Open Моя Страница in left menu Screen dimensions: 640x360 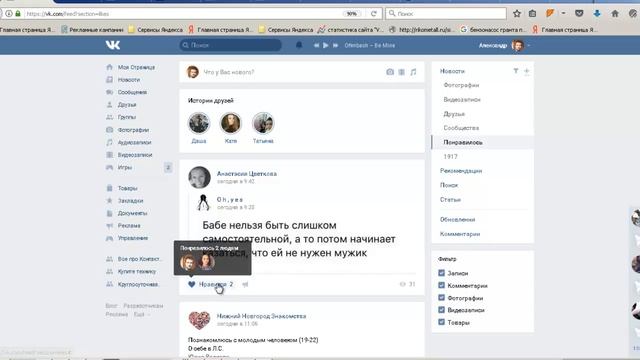[136, 67]
